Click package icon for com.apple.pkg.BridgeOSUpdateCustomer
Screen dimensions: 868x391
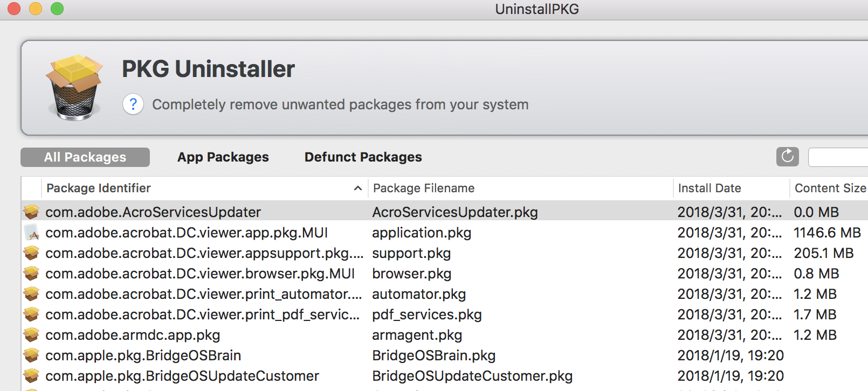(x=31, y=376)
